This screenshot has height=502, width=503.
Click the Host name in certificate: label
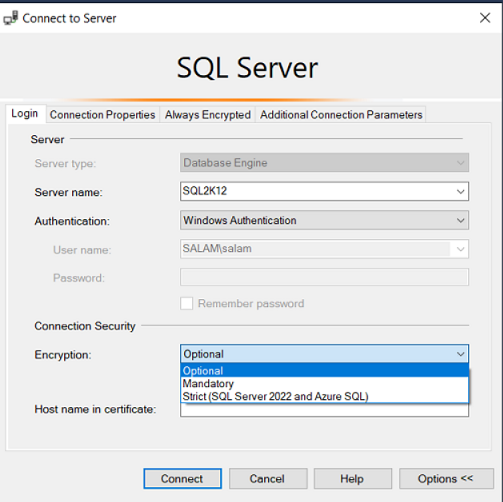coord(95,409)
